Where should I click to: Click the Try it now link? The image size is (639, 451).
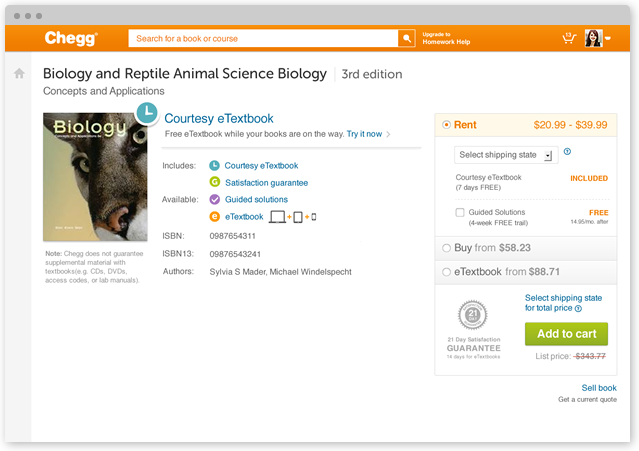coord(364,134)
